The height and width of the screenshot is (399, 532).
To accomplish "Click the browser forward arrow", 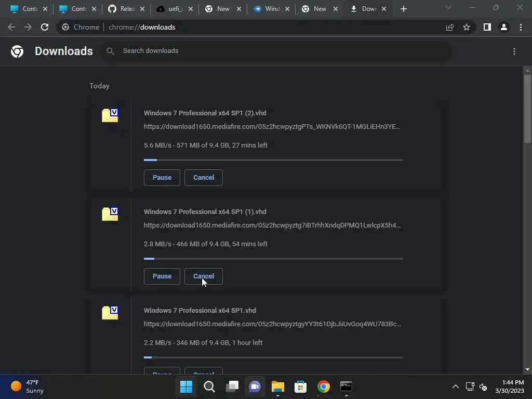I will 28,27.
